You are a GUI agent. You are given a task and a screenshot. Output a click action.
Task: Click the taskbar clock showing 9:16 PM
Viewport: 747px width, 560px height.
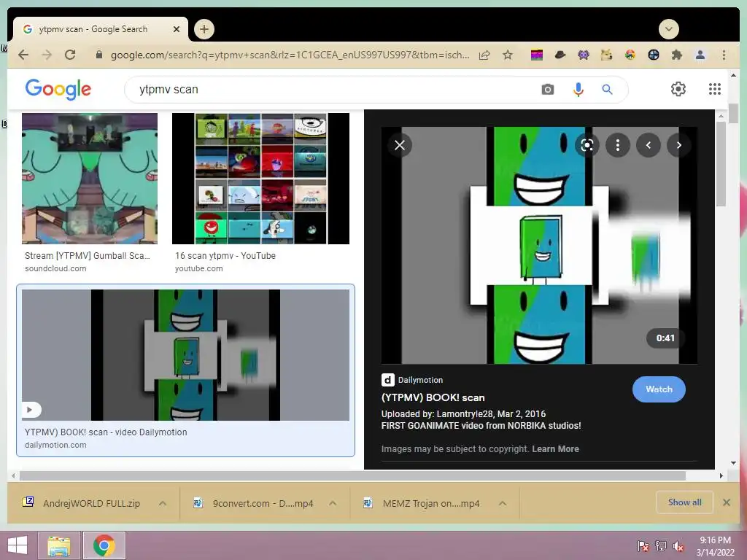715,546
